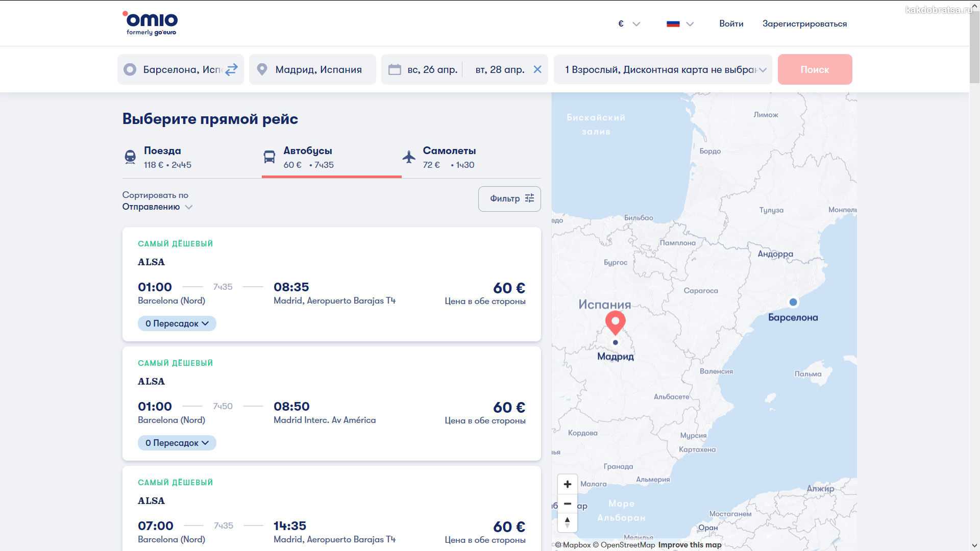The height and width of the screenshot is (551, 980).
Task: Edit the Барселона departure field
Action: coord(181,69)
